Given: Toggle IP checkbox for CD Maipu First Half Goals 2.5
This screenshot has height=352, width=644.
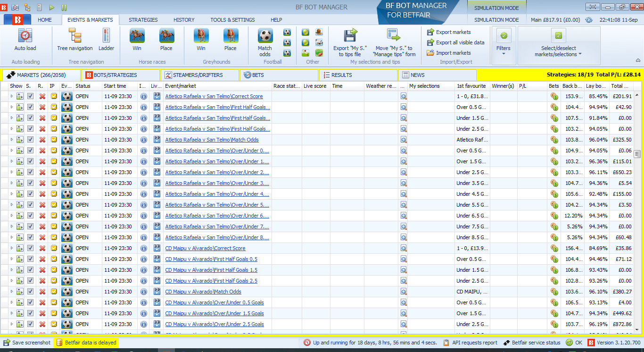Looking at the screenshot, I should pyautogui.click(x=54, y=281).
